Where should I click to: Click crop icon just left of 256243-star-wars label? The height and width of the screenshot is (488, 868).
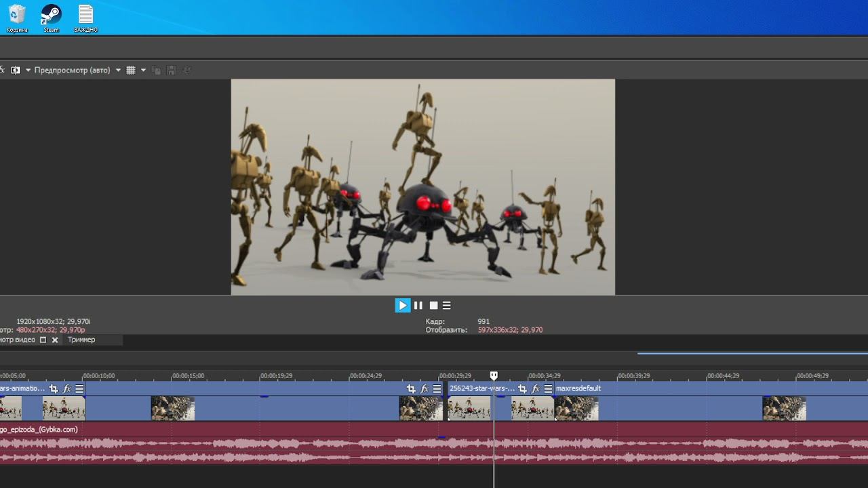click(411, 389)
